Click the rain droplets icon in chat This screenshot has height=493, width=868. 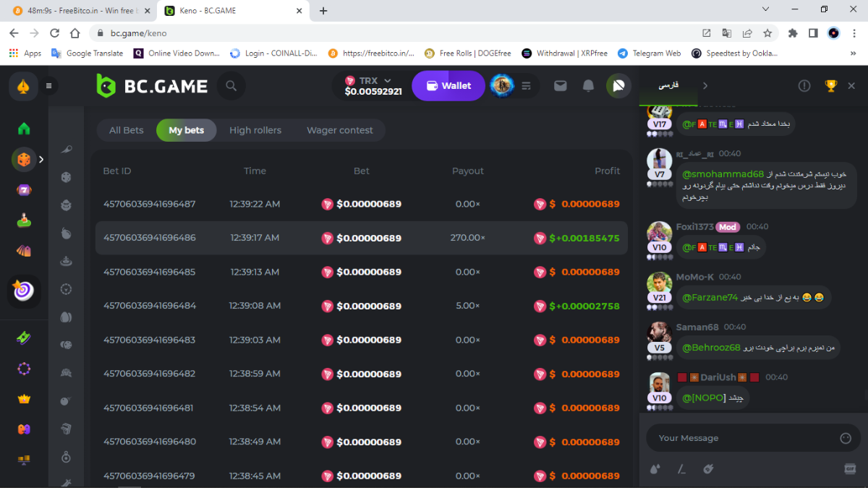click(x=655, y=469)
